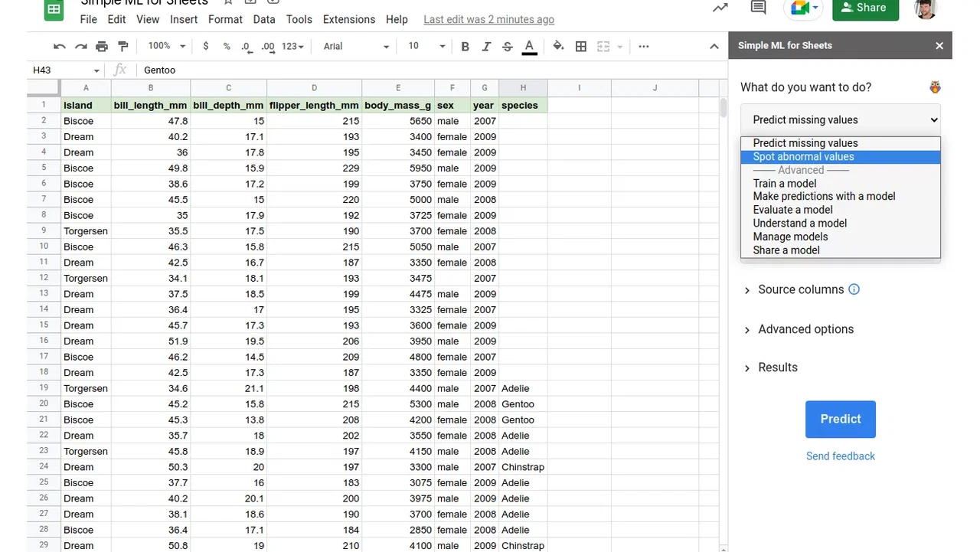Click the owl icon in side panel

[935, 87]
